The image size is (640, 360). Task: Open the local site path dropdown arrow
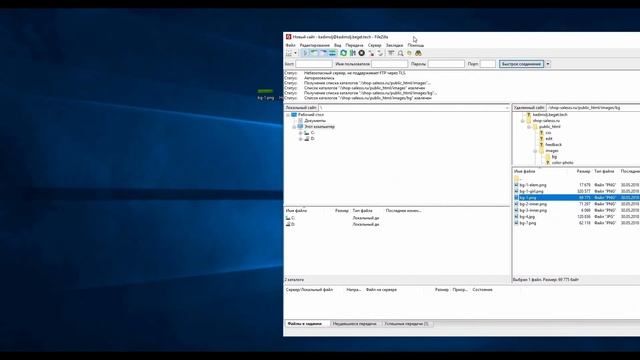coord(507,108)
